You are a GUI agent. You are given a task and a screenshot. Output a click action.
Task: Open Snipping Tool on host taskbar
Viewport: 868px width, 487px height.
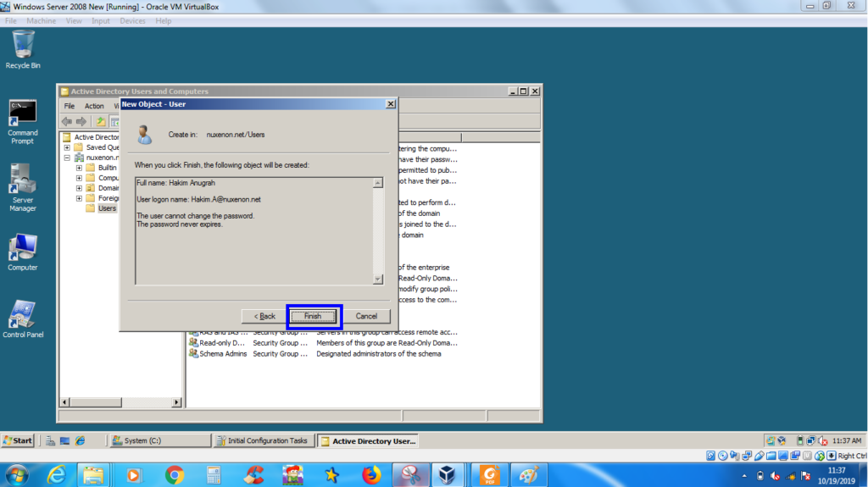[411, 475]
